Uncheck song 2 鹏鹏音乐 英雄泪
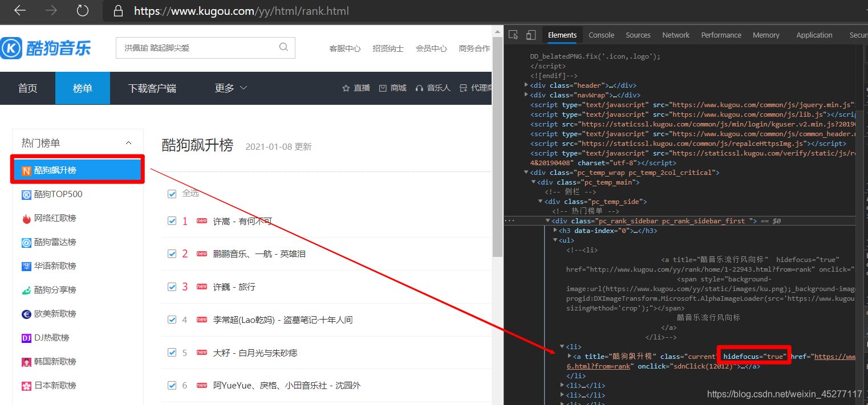 point(172,253)
